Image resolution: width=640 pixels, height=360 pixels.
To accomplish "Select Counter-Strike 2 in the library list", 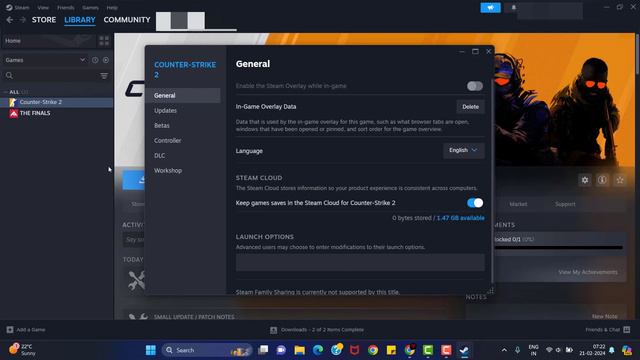I will pyautogui.click(x=56, y=102).
